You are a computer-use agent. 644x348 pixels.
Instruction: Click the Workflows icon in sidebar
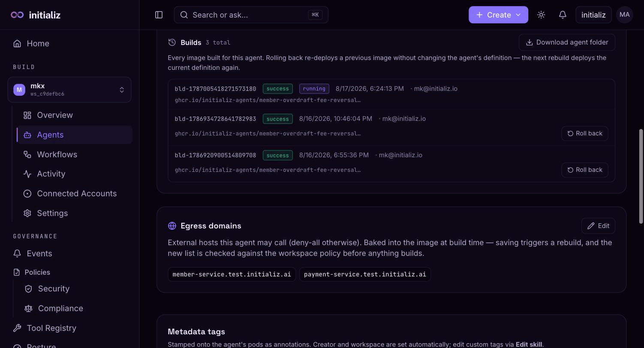point(27,155)
